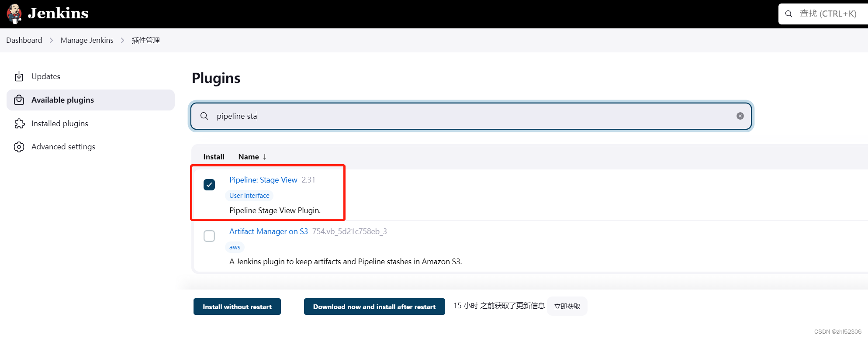Image resolution: width=868 pixels, height=338 pixels.
Task: Go to Dashboard breadcrumb
Action: click(x=24, y=40)
